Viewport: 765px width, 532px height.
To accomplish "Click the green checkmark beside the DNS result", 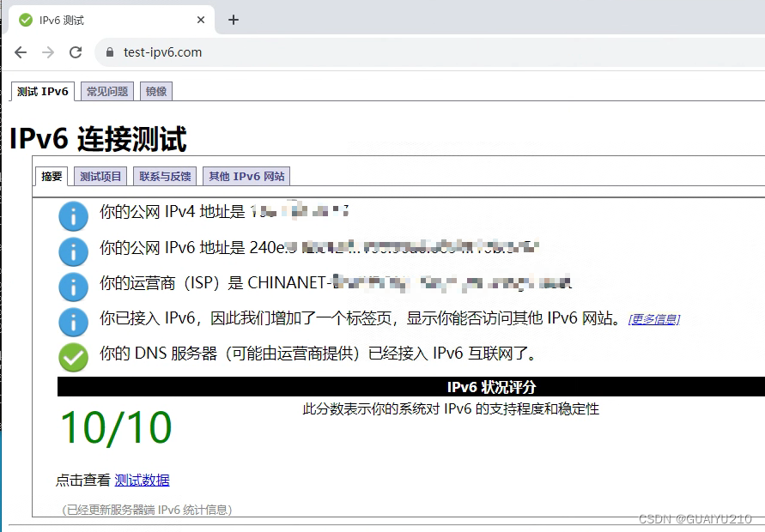I will (73, 357).
